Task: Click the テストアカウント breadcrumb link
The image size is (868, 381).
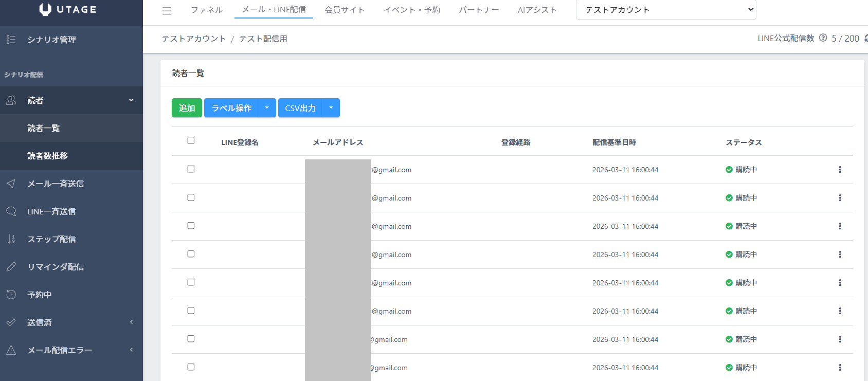Action: (194, 39)
